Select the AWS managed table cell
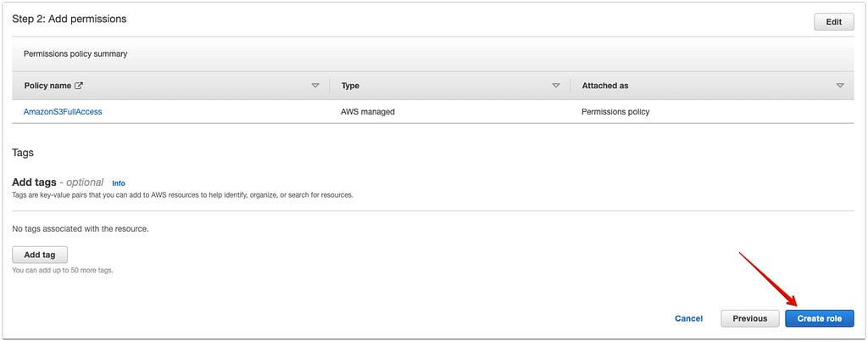868x342 pixels. point(367,111)
